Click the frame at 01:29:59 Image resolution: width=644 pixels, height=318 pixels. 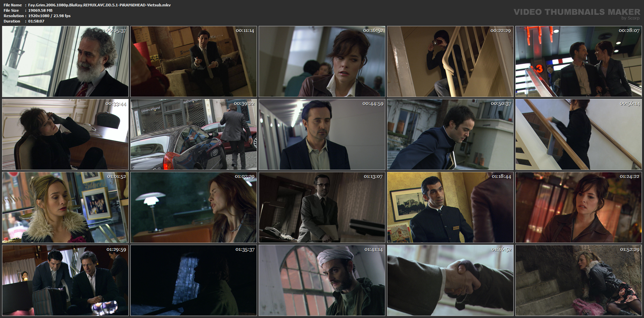coord(65,280)
